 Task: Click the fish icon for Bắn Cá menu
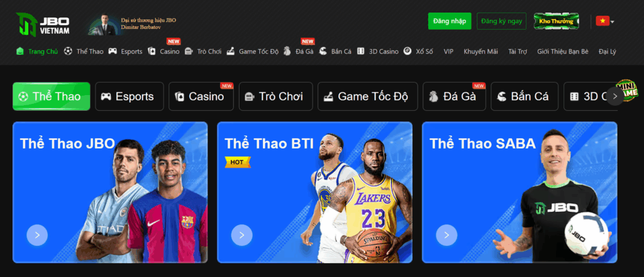point(323,52)
